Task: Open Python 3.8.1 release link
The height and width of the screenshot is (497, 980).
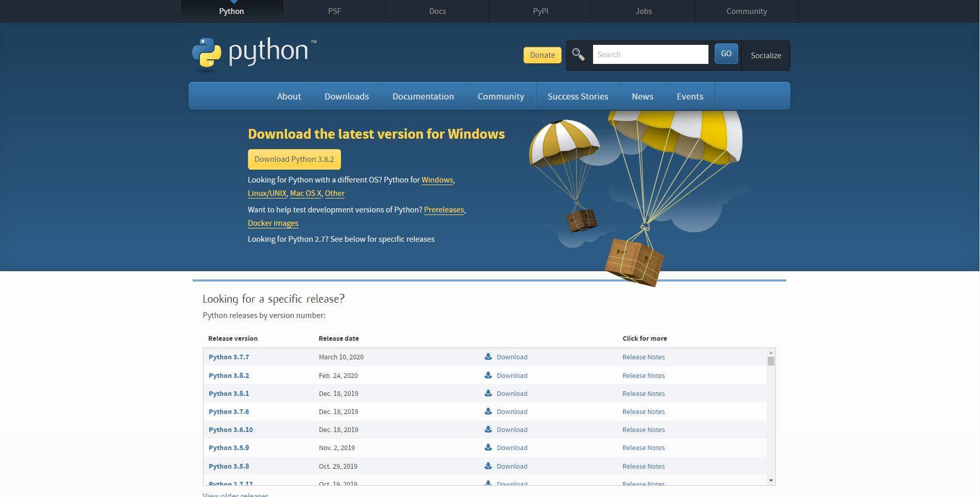Action: [x=229, y=393]
